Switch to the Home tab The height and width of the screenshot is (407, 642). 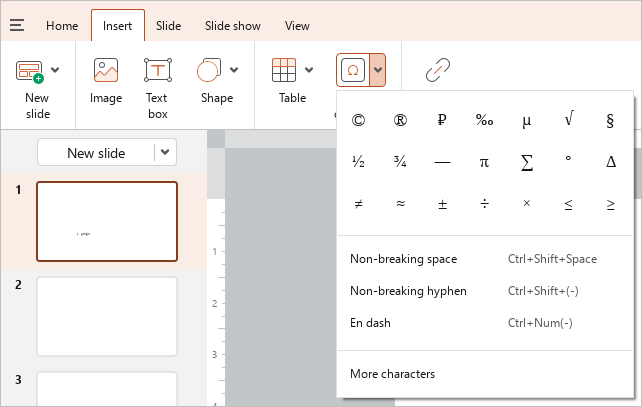[62, 26]
